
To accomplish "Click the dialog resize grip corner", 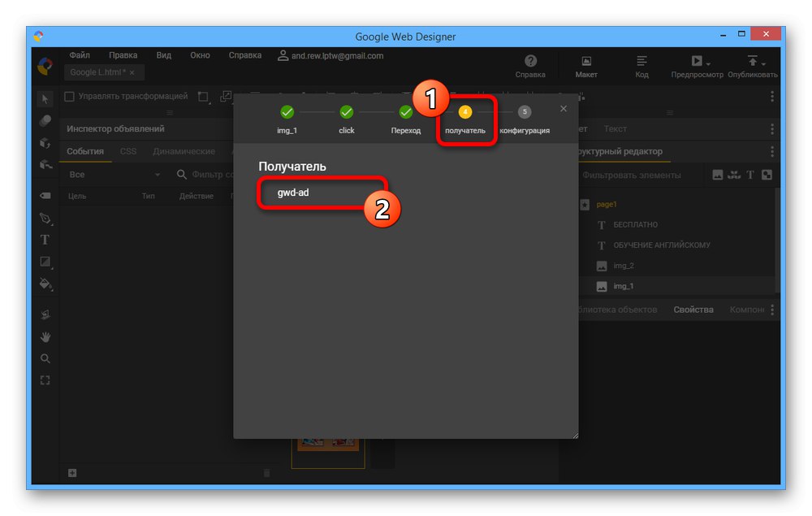I will (575, 436).
